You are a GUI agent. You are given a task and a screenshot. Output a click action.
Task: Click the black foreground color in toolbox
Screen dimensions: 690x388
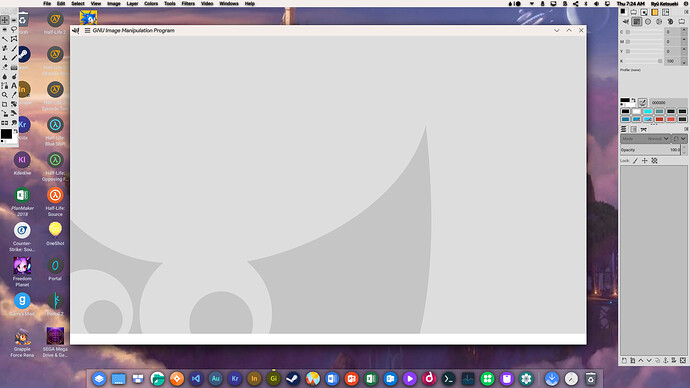coord(6,134)
